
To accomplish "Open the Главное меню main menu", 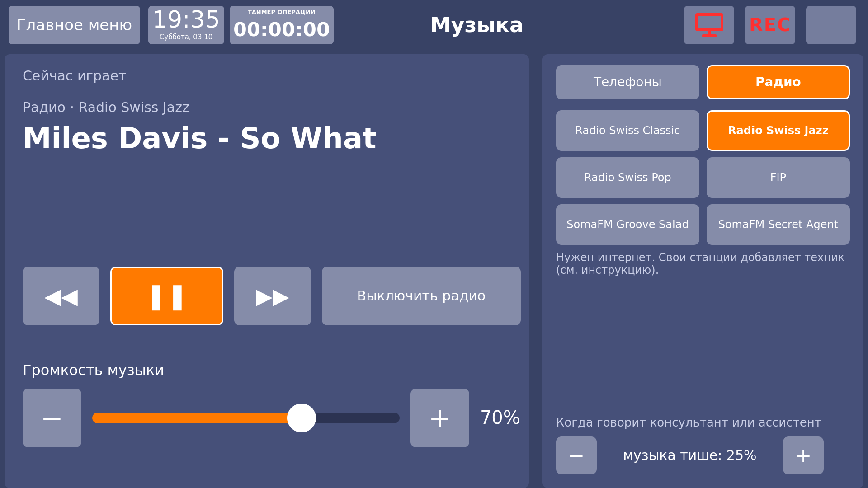I will point(74,25).
